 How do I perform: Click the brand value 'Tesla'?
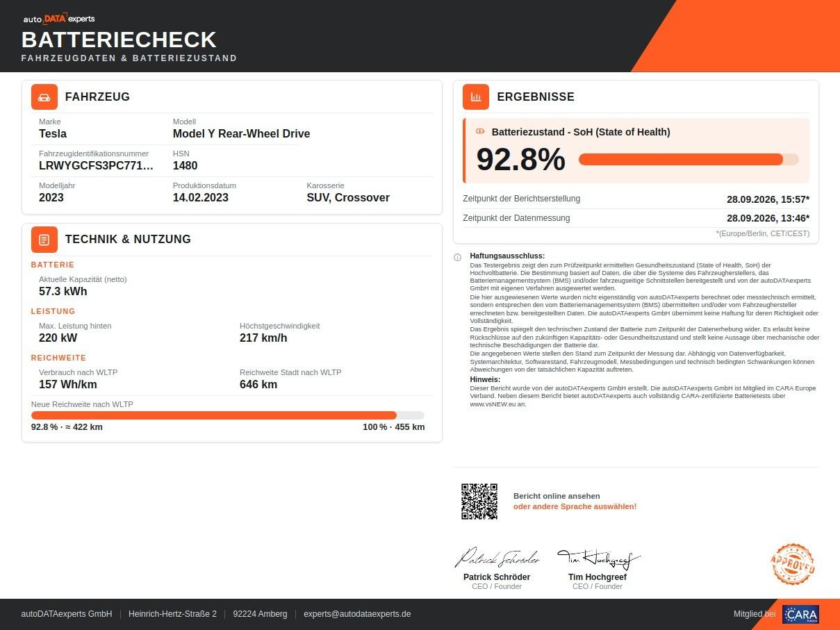click(x=53, y=133)
